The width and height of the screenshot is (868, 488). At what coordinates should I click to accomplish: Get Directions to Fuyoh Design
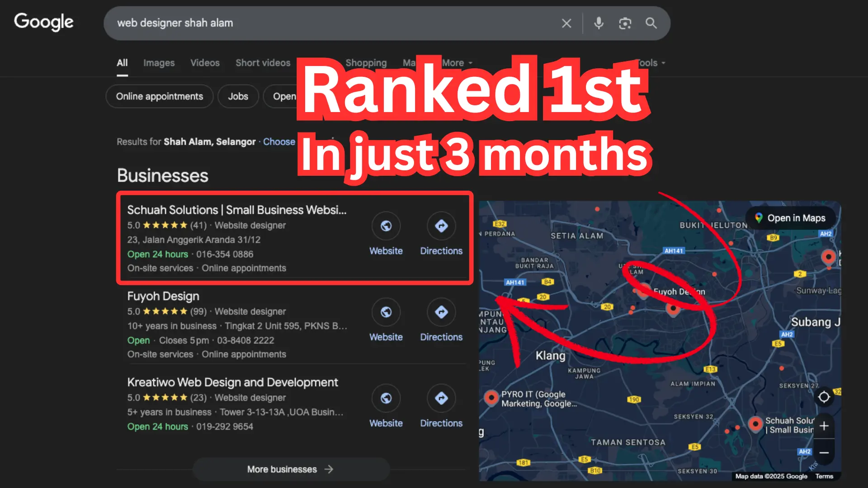pos(441,312)
